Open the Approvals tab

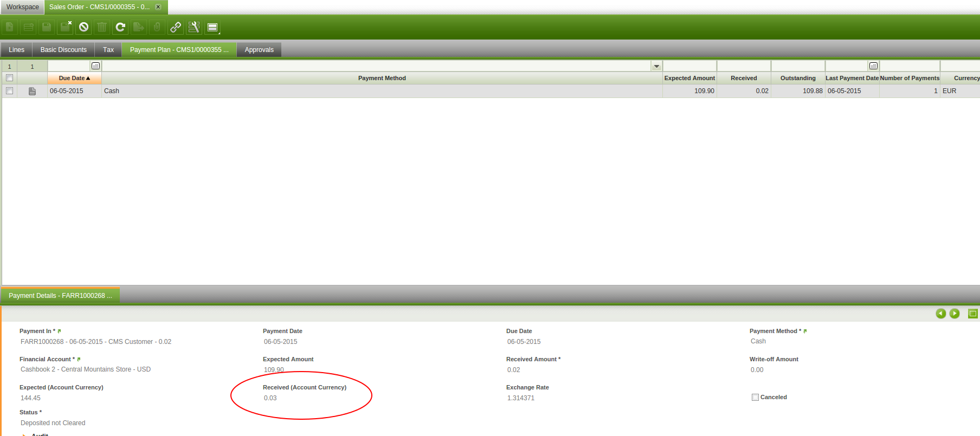(x=259, y=50)
